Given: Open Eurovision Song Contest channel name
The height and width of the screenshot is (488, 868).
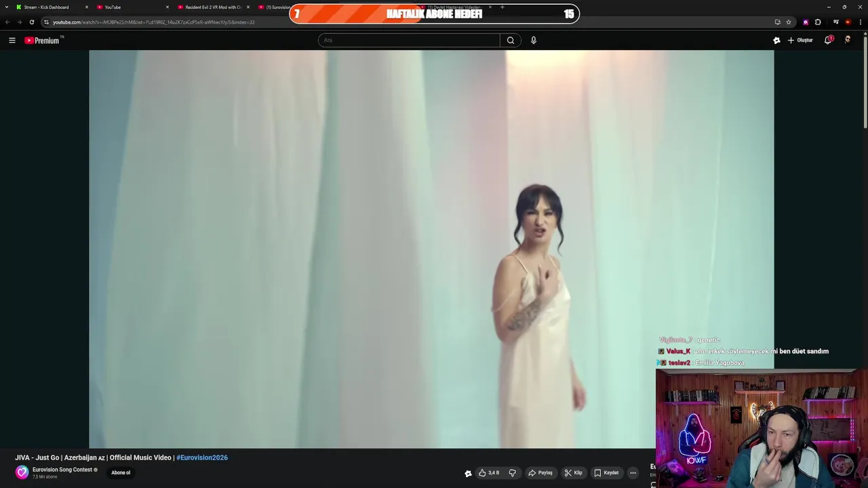Looking at the screenshot, I should click(x=62, y=470).
